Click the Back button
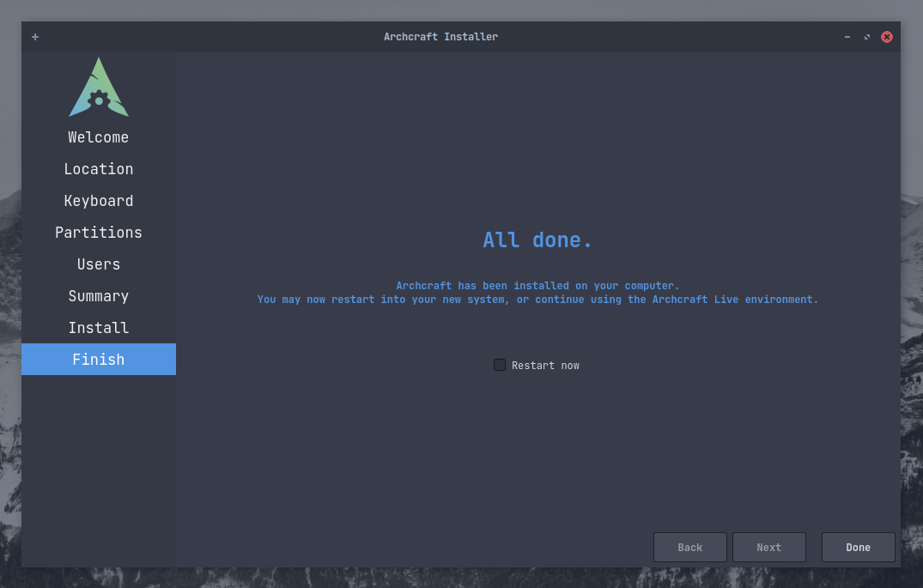The width and height of the screenshot is (923, 588). pyautogui.click(x=690, y=548)
